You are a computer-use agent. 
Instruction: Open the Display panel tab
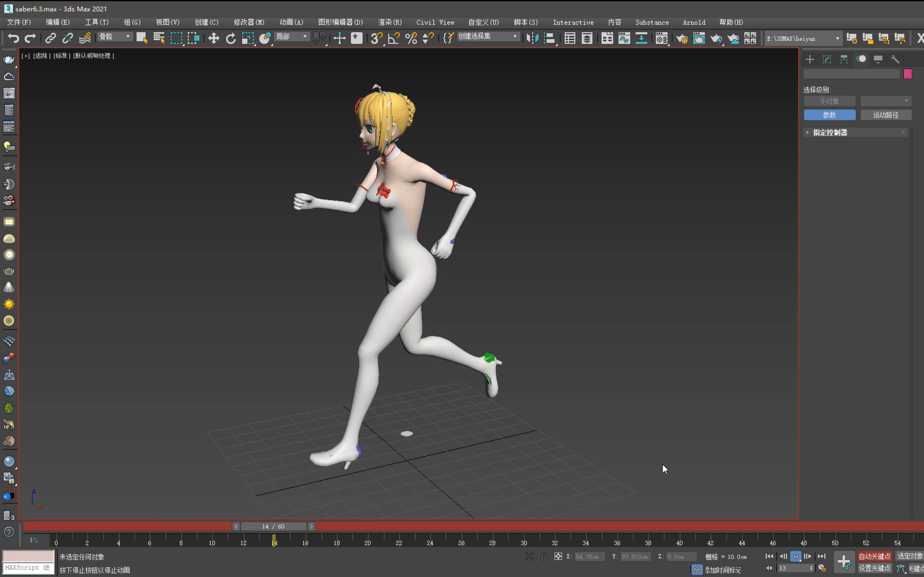point(878,59)
